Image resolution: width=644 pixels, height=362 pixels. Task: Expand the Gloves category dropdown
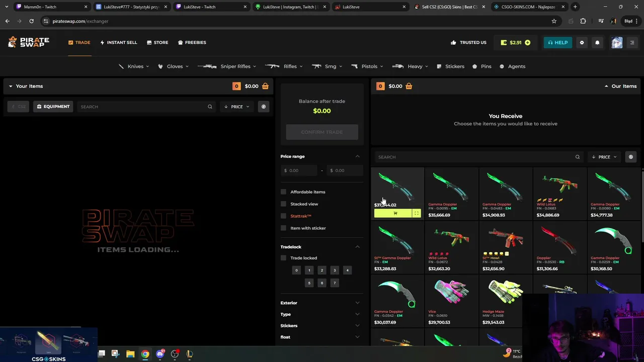[173, 66]
